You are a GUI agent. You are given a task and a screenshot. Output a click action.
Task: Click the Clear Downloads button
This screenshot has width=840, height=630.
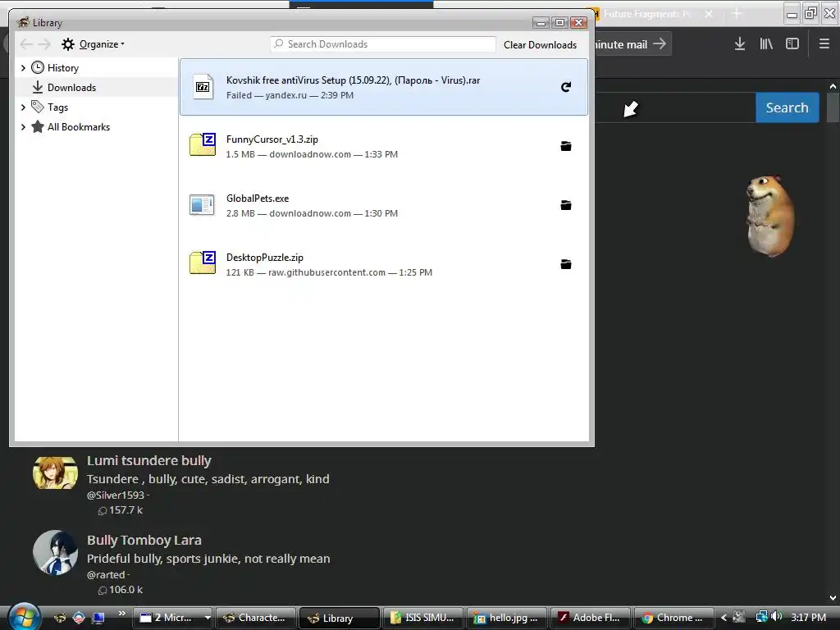click(x=540, y=44)
